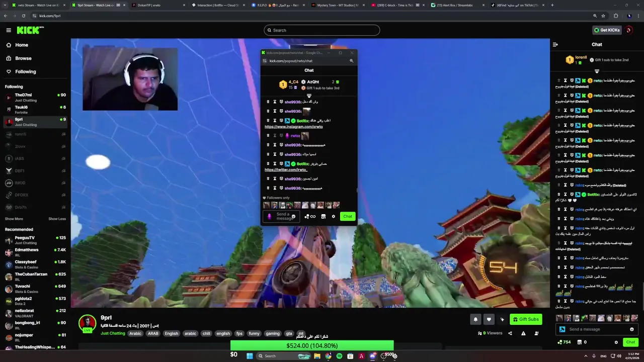Open File Explorer from the taskbar

tap(317, 356)
